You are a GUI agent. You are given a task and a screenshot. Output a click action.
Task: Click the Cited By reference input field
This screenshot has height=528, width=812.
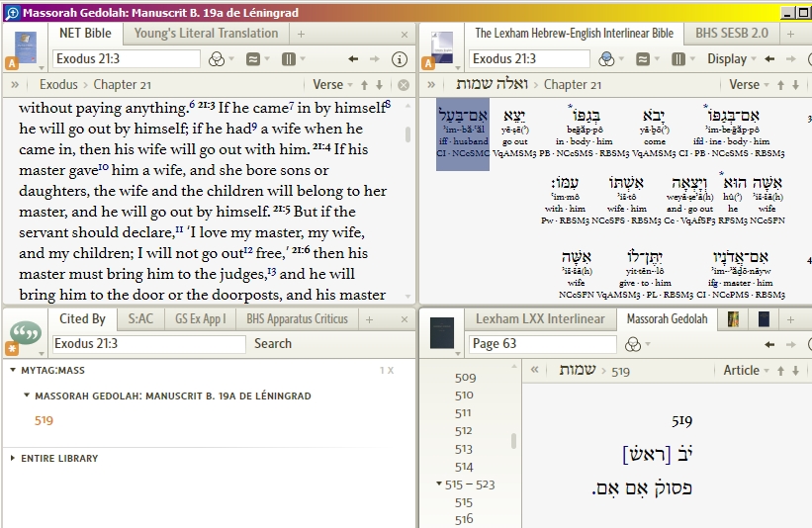pos(149,344)
